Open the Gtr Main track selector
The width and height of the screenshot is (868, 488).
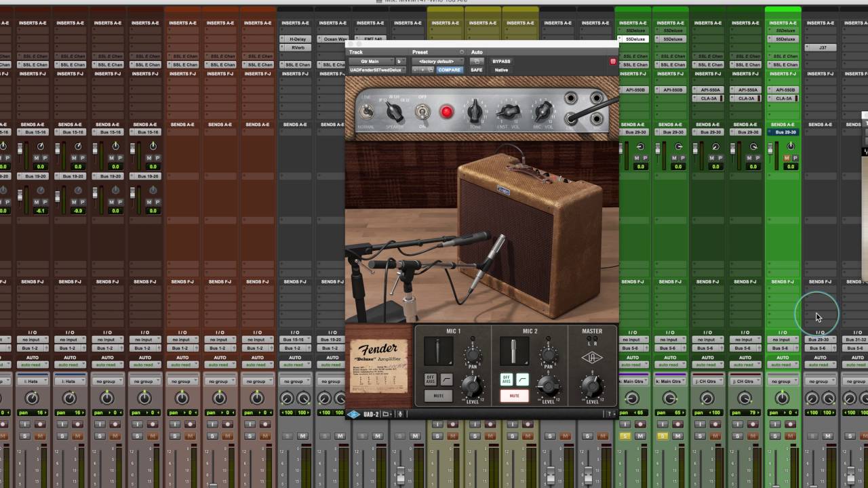(x=370, y=62)
